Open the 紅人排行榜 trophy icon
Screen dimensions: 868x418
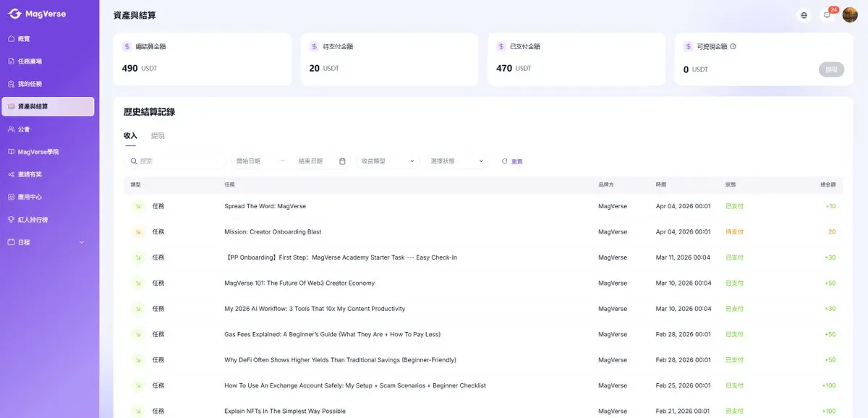11,219
